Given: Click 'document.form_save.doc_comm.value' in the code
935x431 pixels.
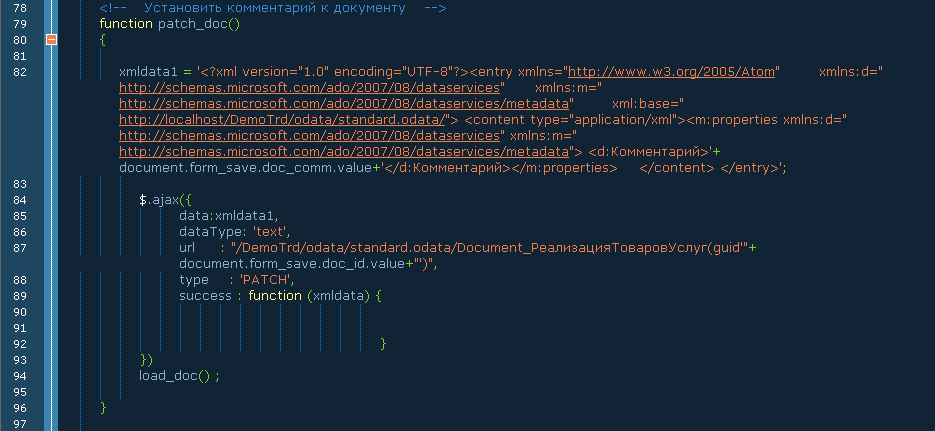Looking at the screenshot, I should [246, 168].
